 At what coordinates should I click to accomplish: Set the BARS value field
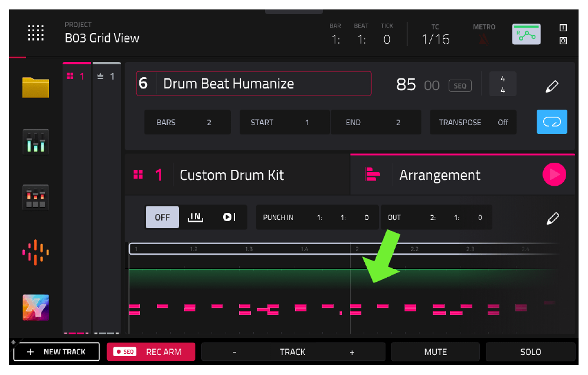[x=187, y=122]
